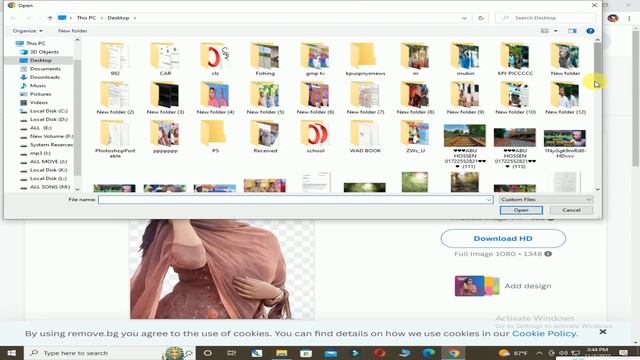Click Download HD on the remove.bg page
Image resolution: width=640 pixels, height=360 pixels.
pyautogui.click(x=503, y=238)
